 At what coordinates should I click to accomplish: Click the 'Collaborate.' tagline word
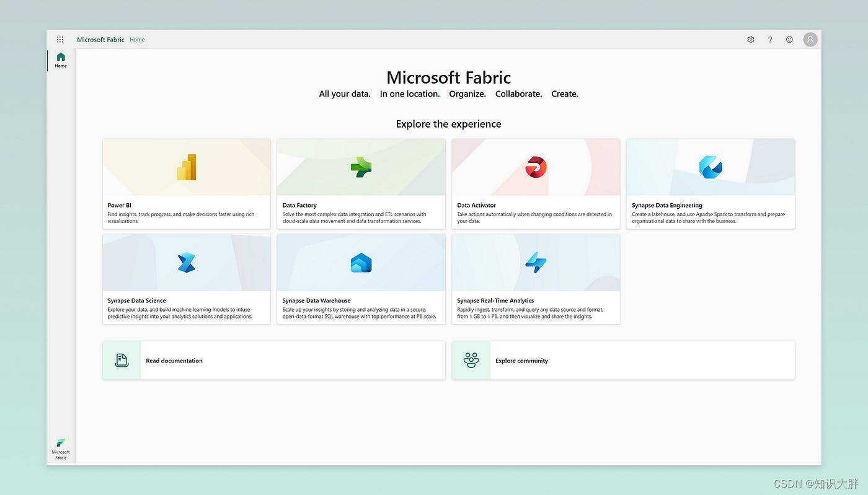tap(518, 94)
